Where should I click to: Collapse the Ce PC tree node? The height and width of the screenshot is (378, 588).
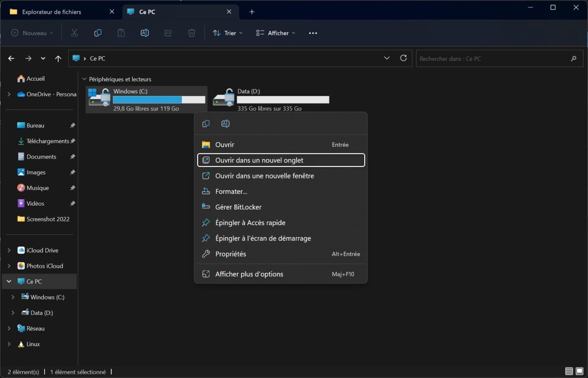click(x=9, y=281)
